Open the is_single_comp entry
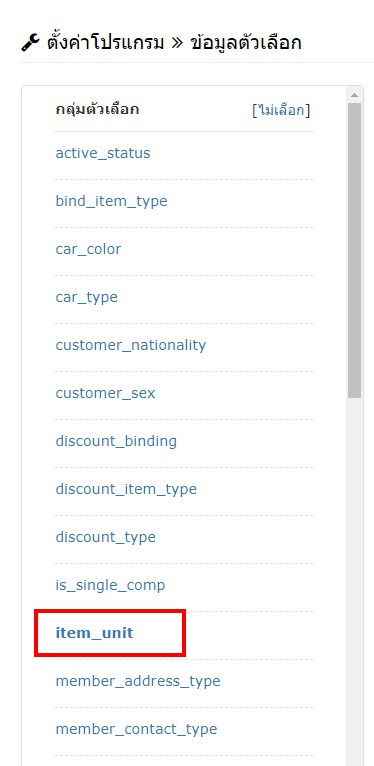Screen dimensions: 374x766 [x=110, y=585]
